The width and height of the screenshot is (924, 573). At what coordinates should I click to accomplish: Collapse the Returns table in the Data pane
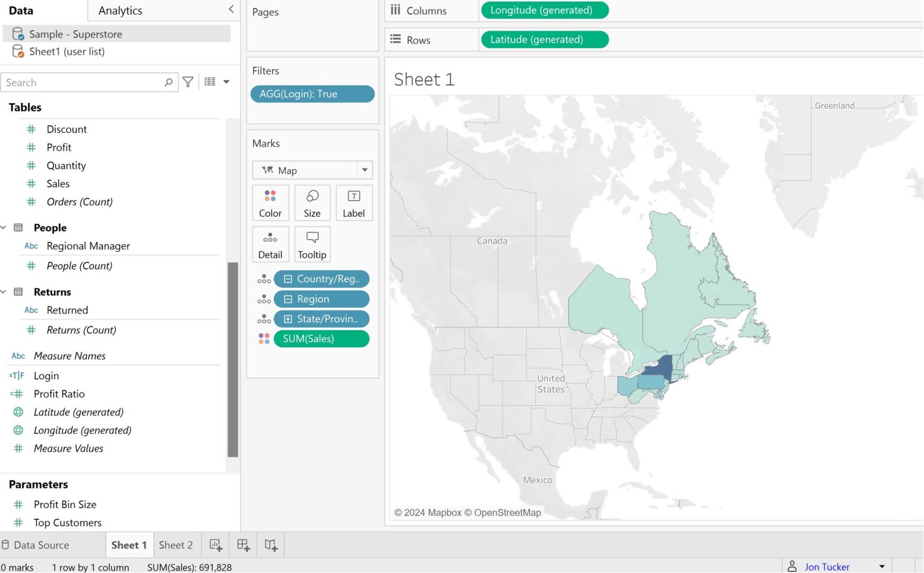pos(5,292)
